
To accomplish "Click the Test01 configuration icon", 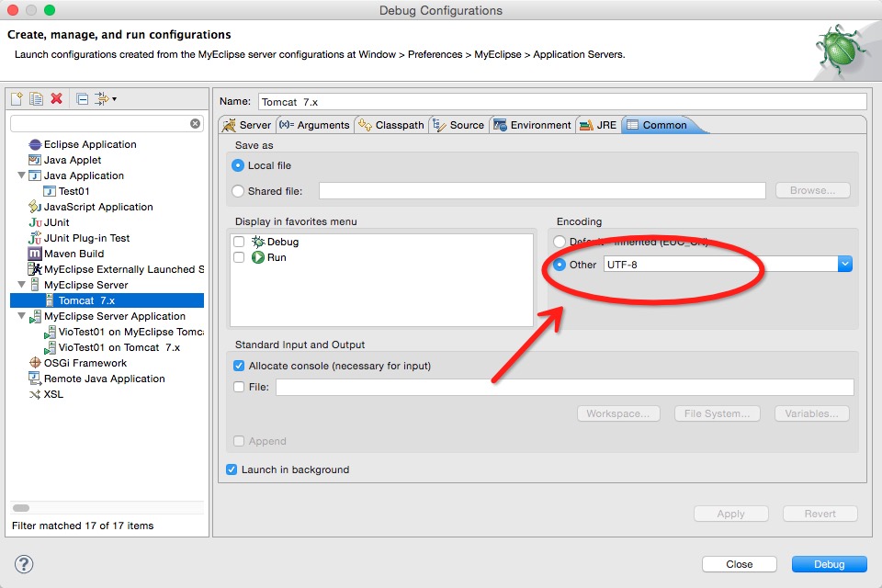I will coord(50,191).
